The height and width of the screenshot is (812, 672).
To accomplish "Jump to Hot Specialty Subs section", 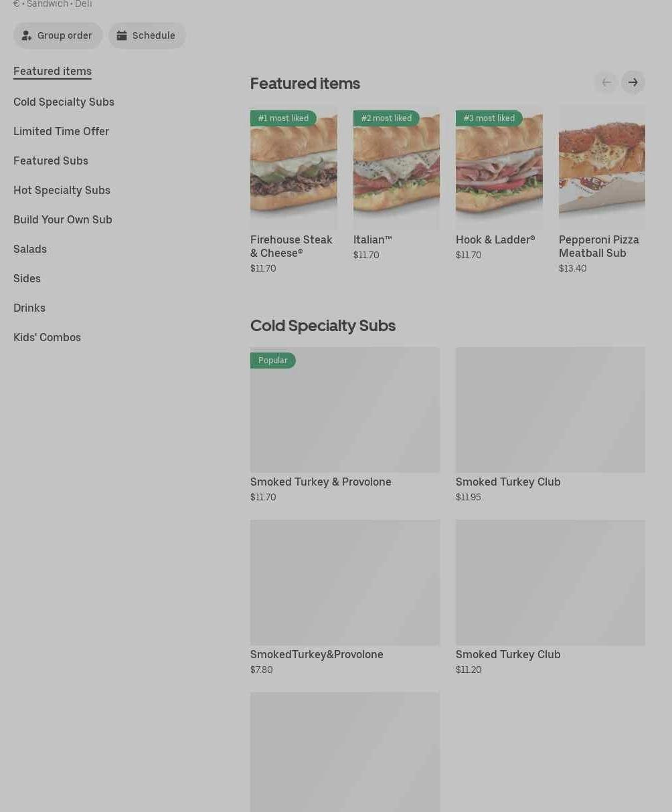I will (x=62, y=190).
